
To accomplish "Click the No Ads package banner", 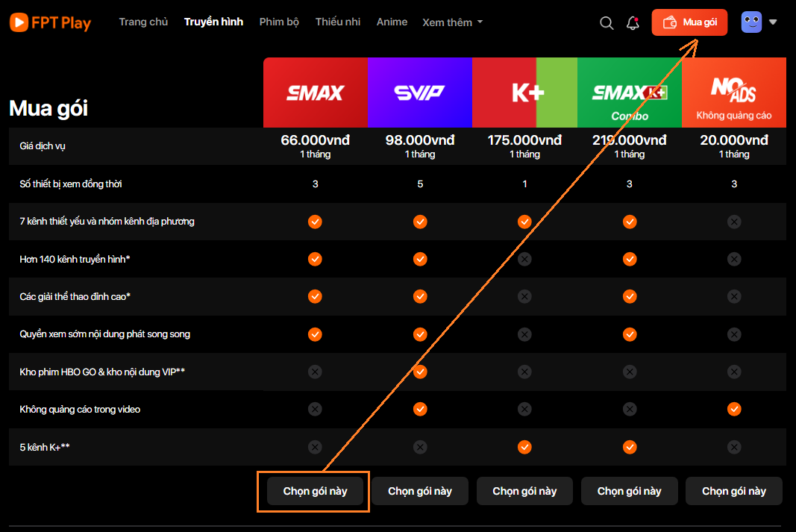I will pos(734,93).
